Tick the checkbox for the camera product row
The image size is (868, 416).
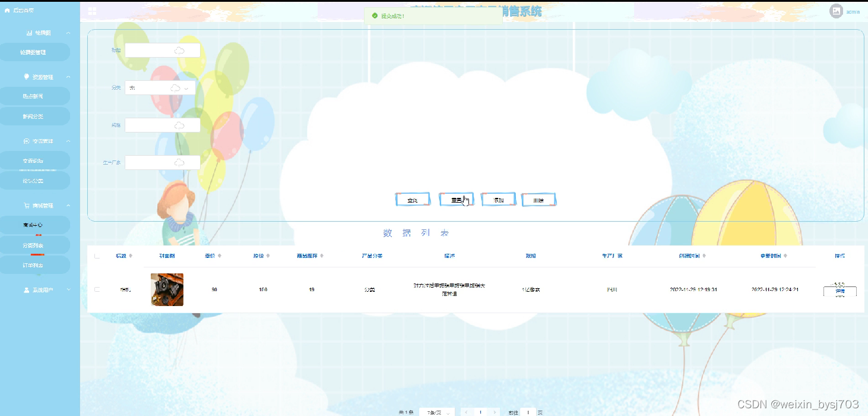click(x=97, y=289)
